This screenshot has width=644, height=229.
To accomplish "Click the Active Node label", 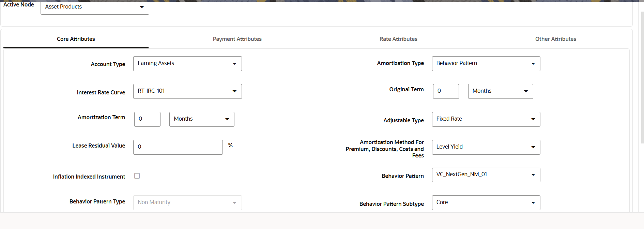I will (19, 4).
